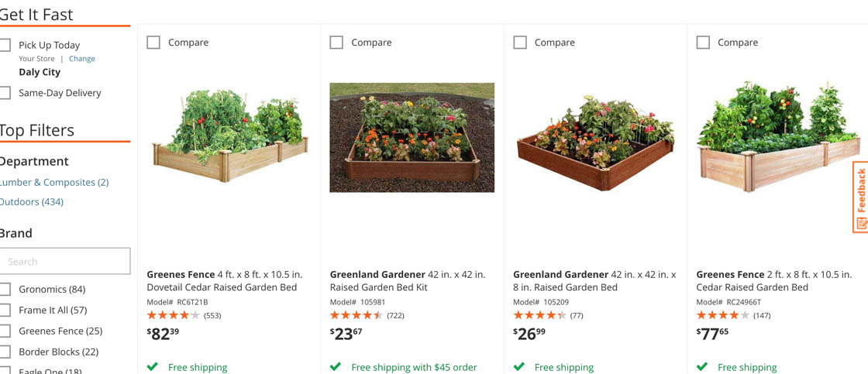
Task: Change the selected store
Action: (x=81, y=59)
